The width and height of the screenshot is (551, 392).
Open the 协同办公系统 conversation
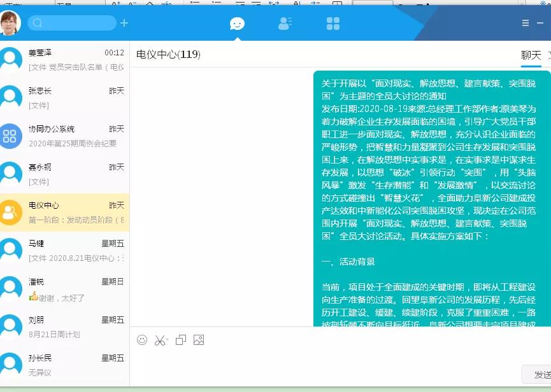click(x=64, y=137)
